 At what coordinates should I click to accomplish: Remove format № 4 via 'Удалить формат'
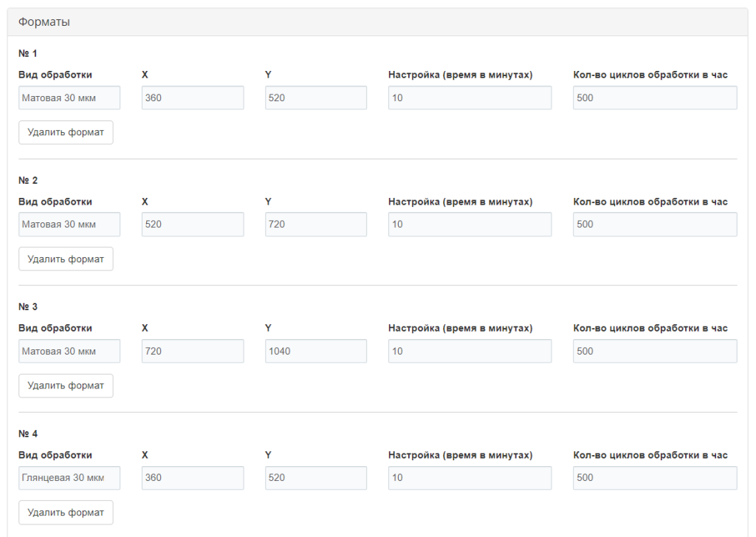click(66, 513)
